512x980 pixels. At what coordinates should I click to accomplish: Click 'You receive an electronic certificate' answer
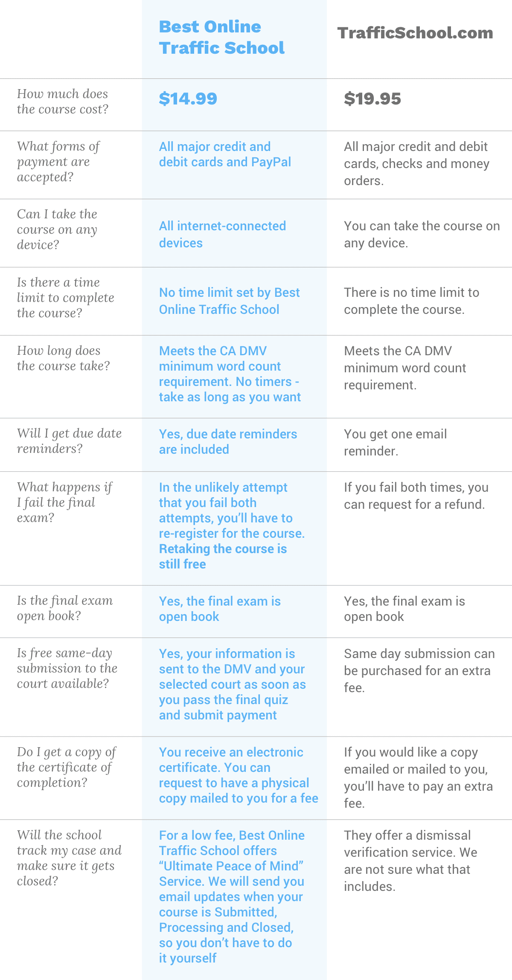[x=239, y=775]
